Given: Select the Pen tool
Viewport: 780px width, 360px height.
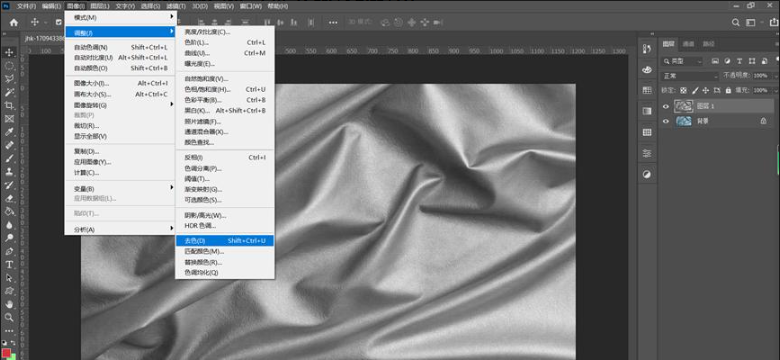Looking at the screenshot, I should coord(9,251).
